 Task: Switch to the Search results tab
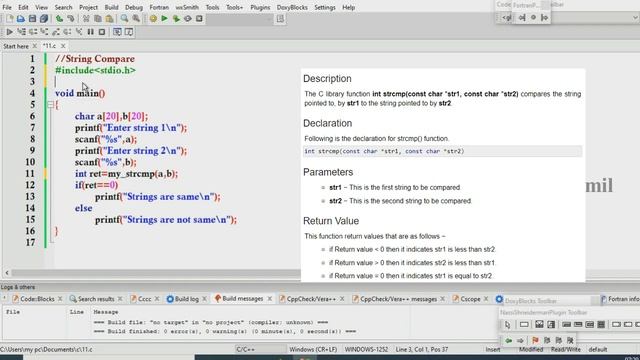[x=96, y=299]
